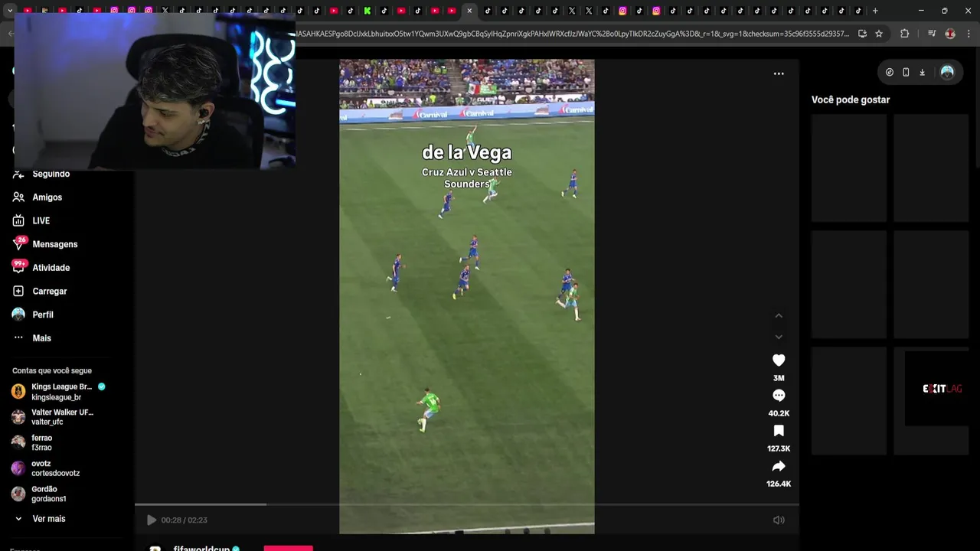Mute the video with the speaker icon
This screenshot has width=980, height=551.
[779, 520]
